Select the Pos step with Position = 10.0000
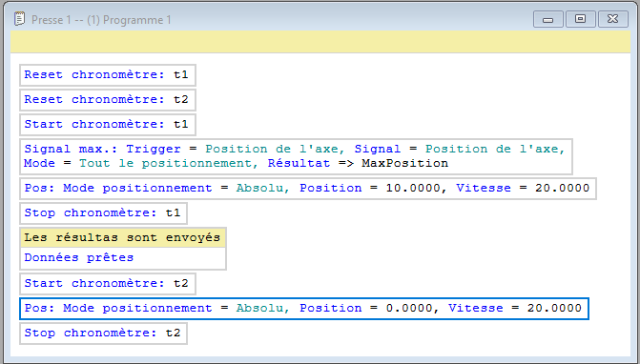The width and height of the screenshot is (640, 364). 308,189
